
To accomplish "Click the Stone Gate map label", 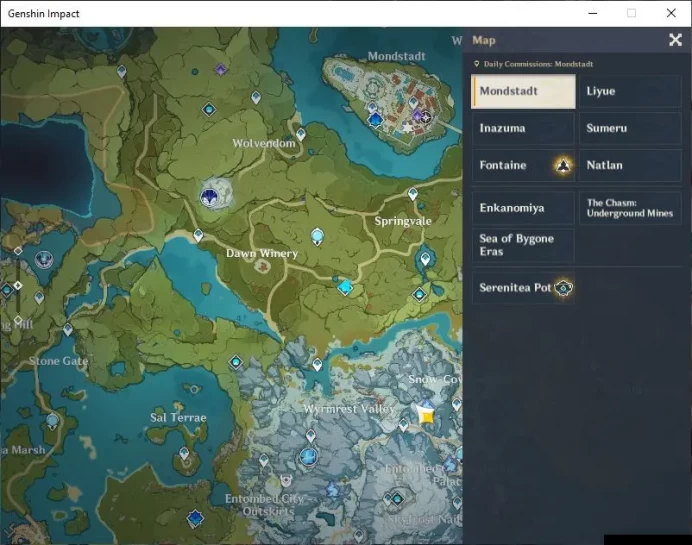I will [59, 361].
